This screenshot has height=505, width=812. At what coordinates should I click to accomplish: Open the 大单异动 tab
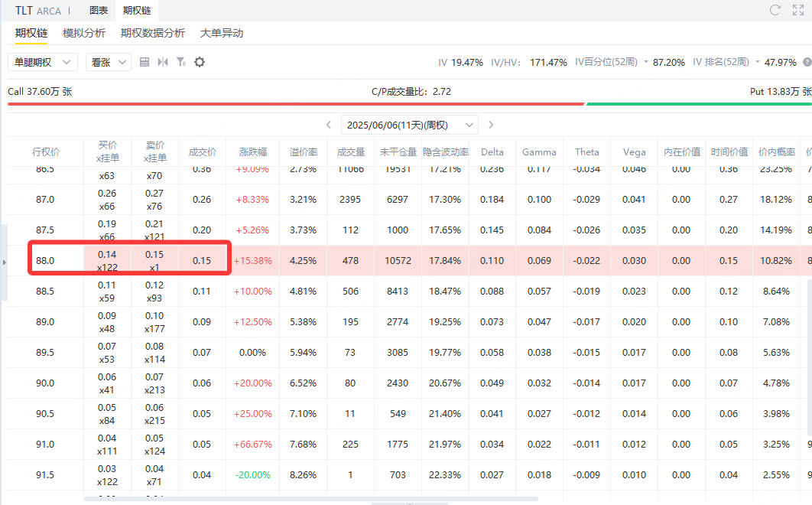(222, 33)
